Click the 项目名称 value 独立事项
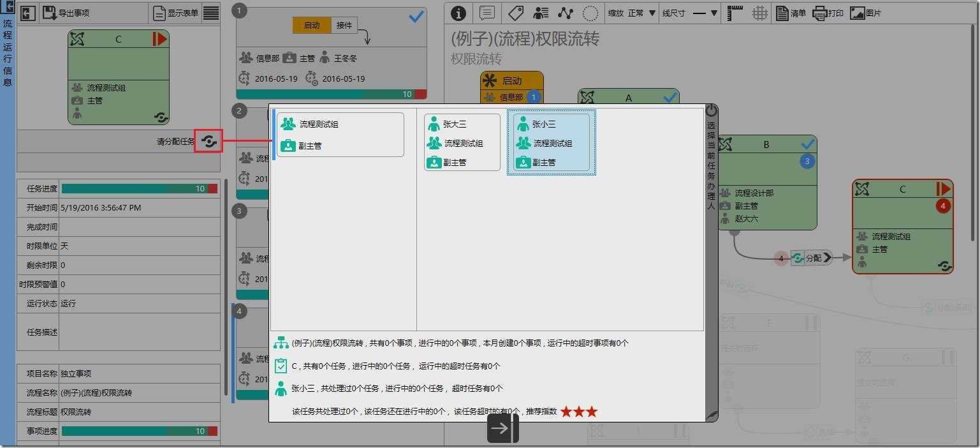Screen dimensions: 980x448 (x=76, y=373)
